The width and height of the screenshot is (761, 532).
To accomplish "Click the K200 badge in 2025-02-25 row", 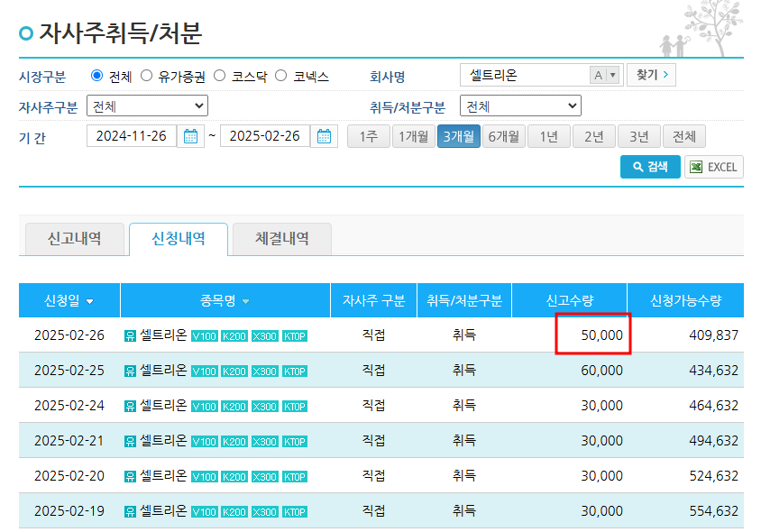I will click(x=234, y=371).
